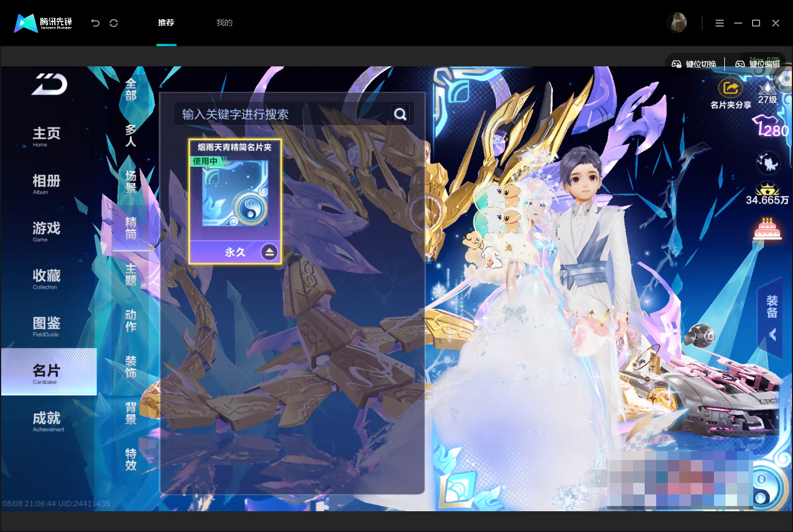Select the 场景 category tab
793x532 pixels.
(x=131, y=182)
